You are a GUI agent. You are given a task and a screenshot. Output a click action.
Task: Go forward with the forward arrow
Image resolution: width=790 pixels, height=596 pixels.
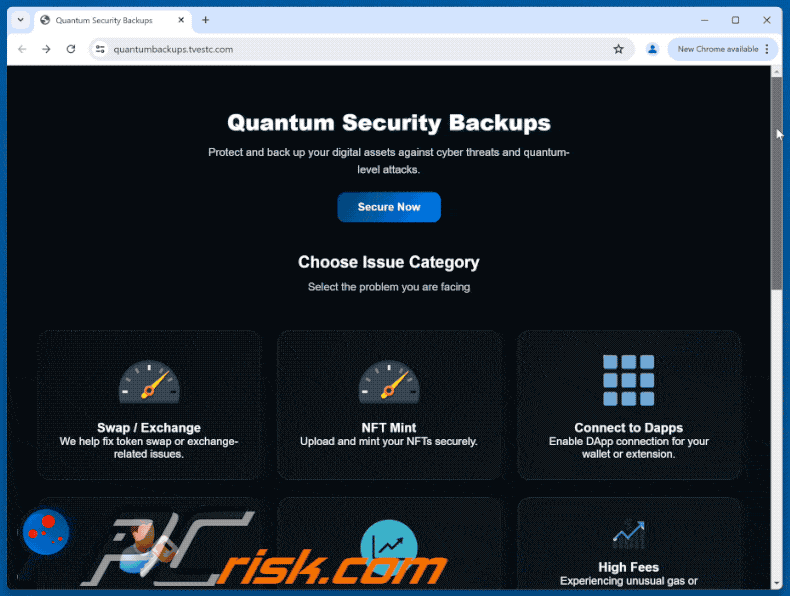(46, 49)
